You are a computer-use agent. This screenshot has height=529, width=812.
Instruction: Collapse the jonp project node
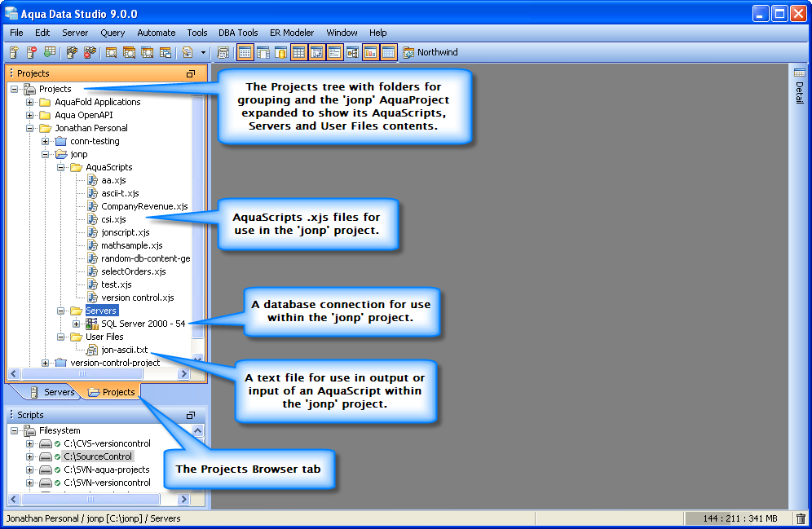pyautogui.click(x=46, y=154)
